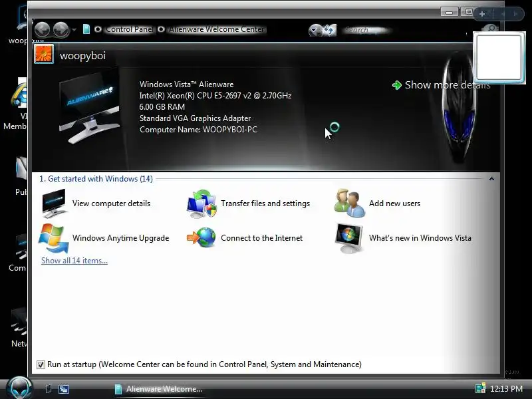Click Get started with Windows heading

click(x=96, y=179)
